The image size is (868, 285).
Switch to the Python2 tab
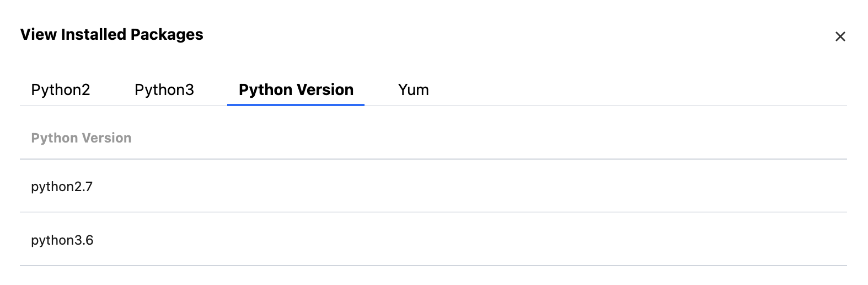[61, 89]
